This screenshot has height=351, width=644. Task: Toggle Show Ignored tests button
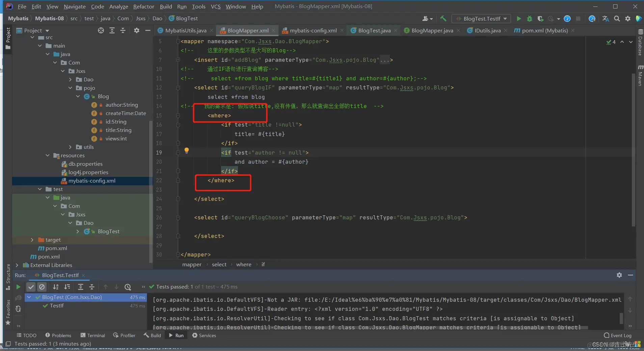[42, 287]
